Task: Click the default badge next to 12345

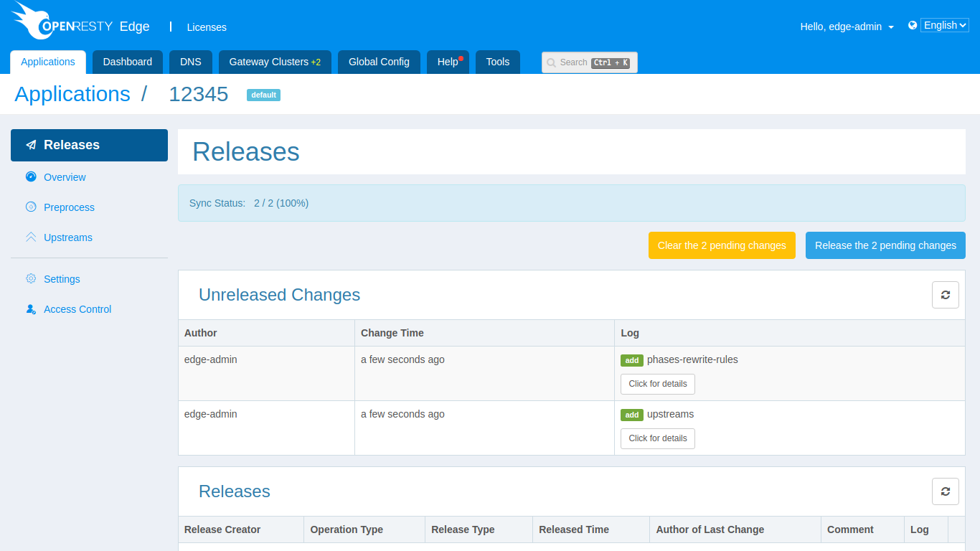Action: [x=263, y=95]
